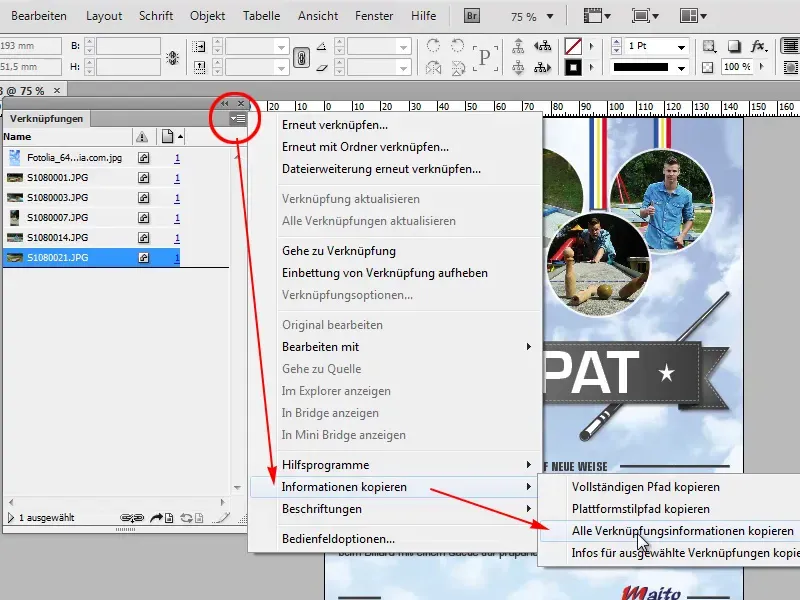The width and height of the screenshot is (800, 600).
Task: Launch Adobe Bridge via the Br icon
Action: pos(472,15)
